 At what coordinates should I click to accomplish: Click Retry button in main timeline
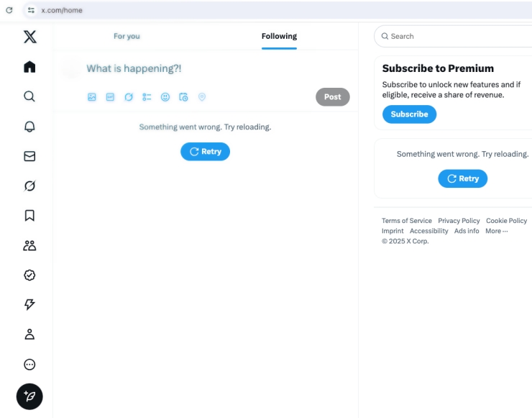click(x=206, y=152)
